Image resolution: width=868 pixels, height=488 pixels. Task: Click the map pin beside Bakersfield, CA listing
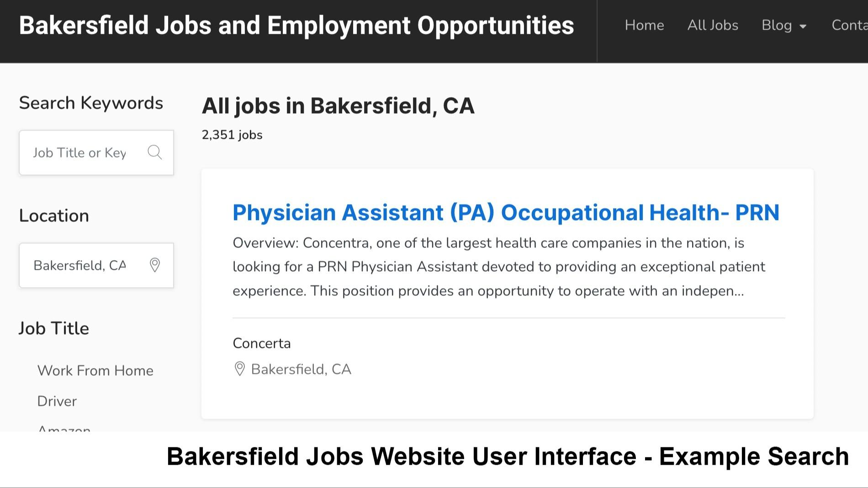pyautogui.click(x=239, y=369)
